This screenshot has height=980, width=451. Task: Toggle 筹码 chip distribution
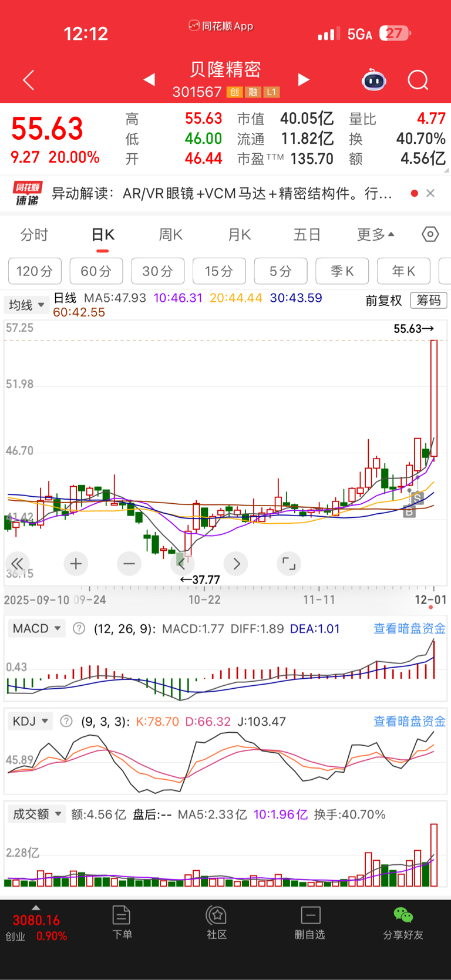click(x=429, y=301)
